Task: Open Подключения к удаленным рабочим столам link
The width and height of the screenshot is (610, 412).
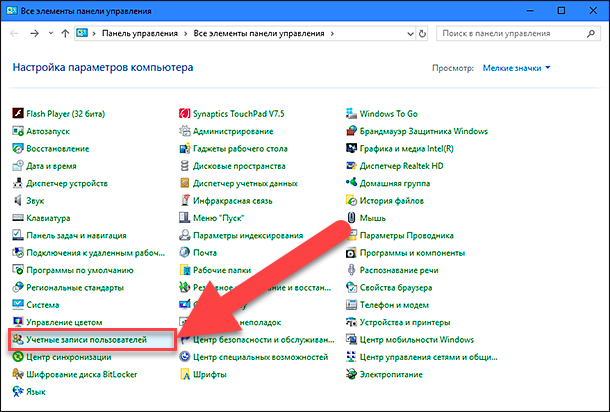Action: (x=95, y=253)
